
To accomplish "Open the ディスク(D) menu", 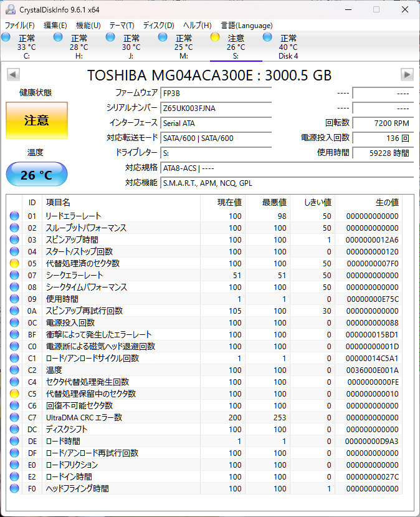I will pos(158,26).
